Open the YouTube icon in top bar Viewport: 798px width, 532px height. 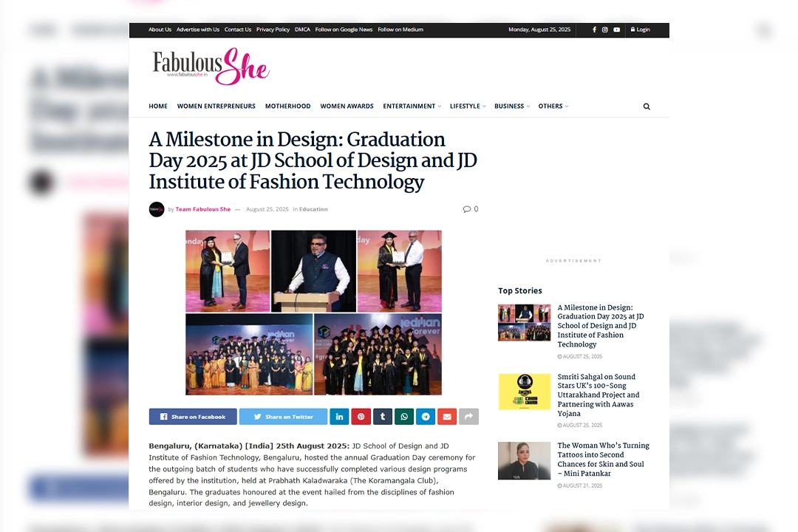tap(616, 30)
